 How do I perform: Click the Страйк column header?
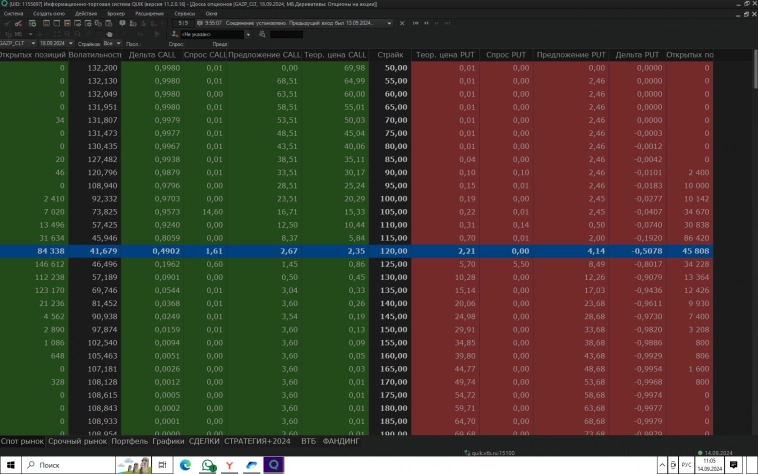tap(391, 54)
